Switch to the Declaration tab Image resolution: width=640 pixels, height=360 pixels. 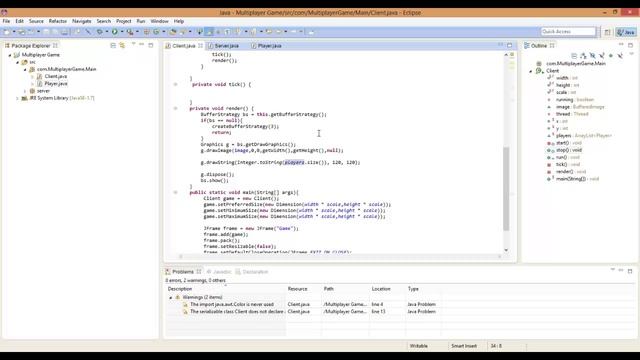coord(252,272)
